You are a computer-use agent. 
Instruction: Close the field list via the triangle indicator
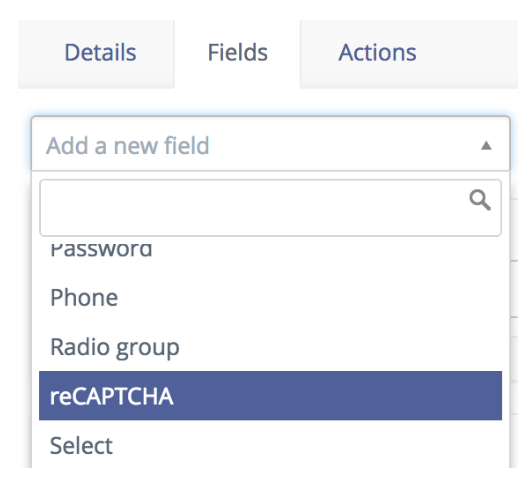point(486,146)
